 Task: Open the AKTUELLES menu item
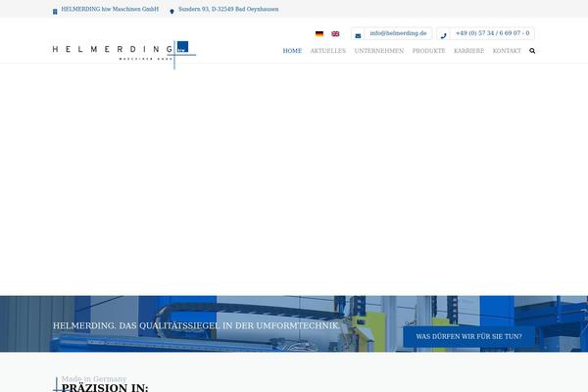(328, 51)
